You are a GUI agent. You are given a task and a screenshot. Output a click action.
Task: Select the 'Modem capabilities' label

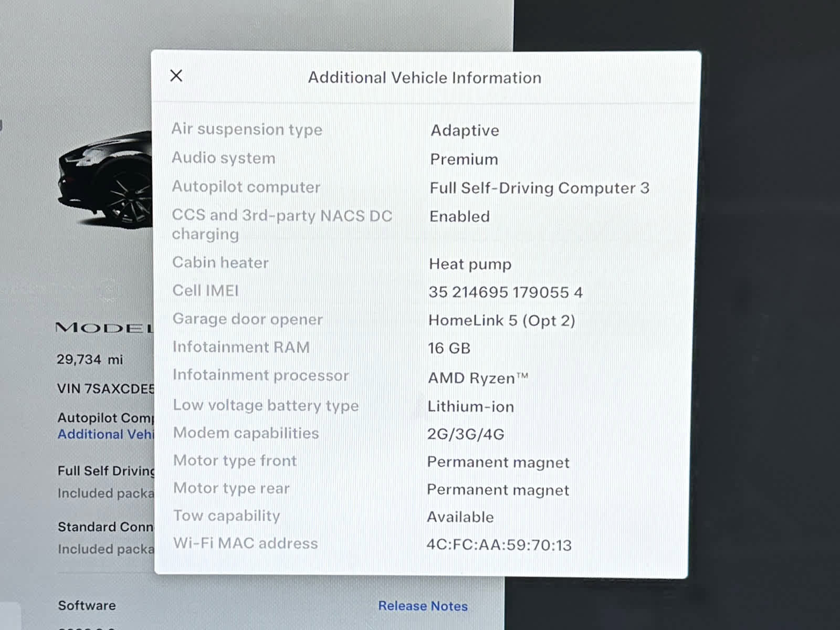click(x=246, y=433)
